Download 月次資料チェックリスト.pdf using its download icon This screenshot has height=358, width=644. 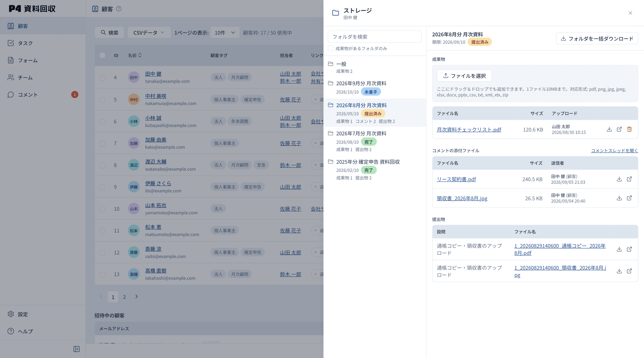coord(609,129)
